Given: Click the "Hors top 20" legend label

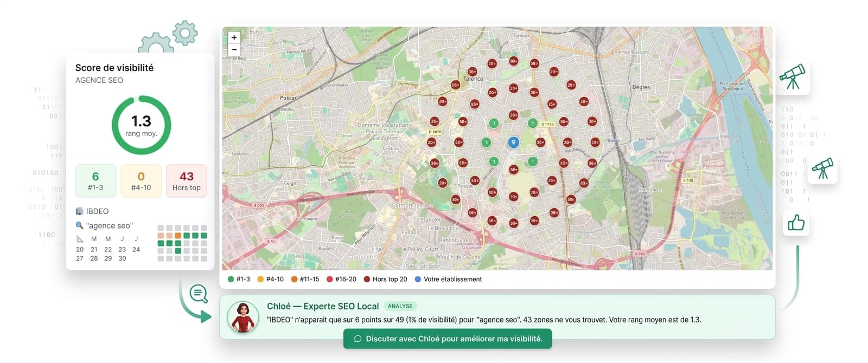Looking at the screenshot, I should 390,279.
